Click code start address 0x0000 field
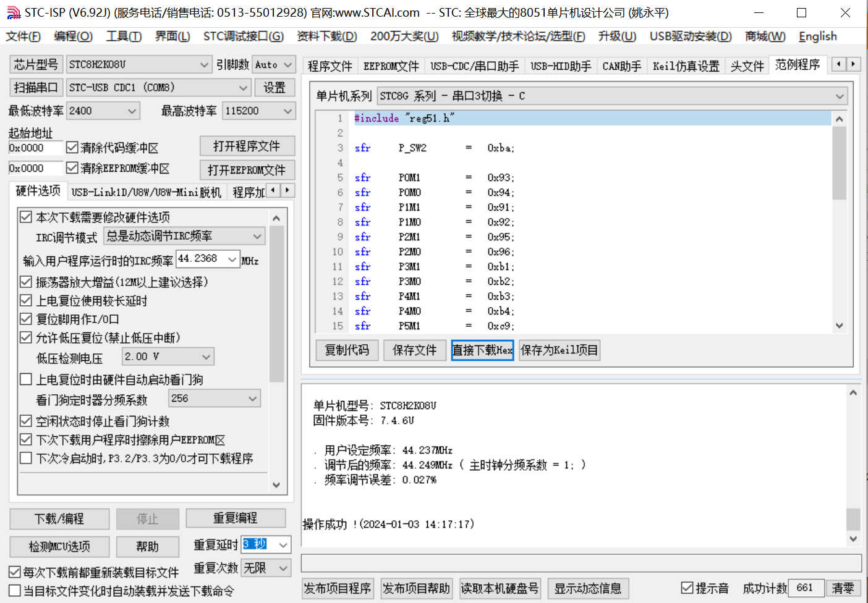This screenshot has height=603, width=868. coord(35,148)
